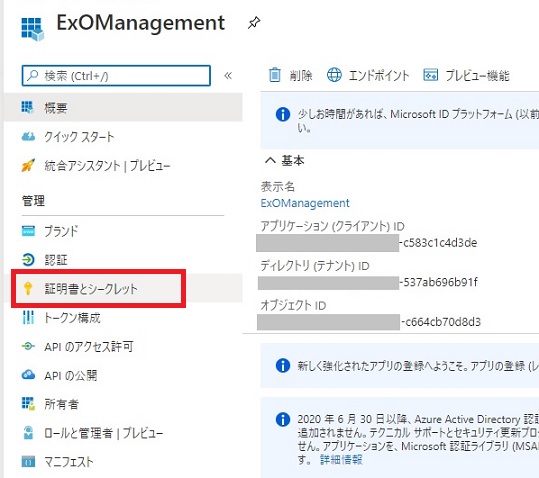Click the yellow key icon for 証明書とシークレット

pyautogui.click(x=28, y=288)
